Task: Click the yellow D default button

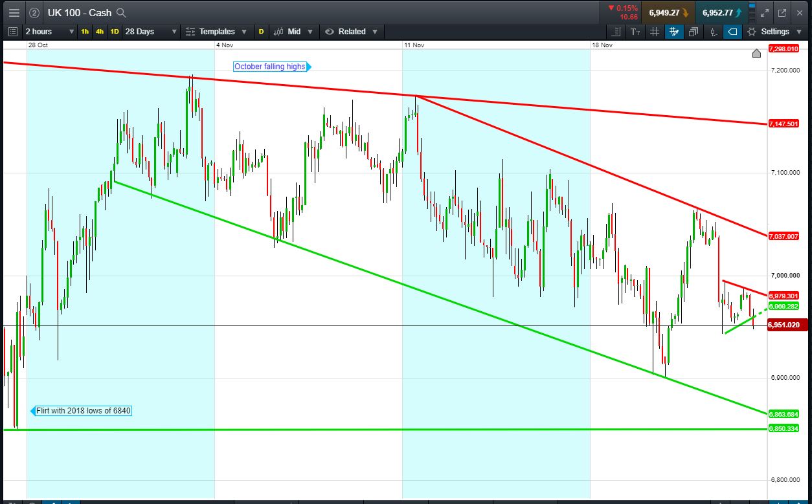Action: pyautogui.click(x=262, y=31)
